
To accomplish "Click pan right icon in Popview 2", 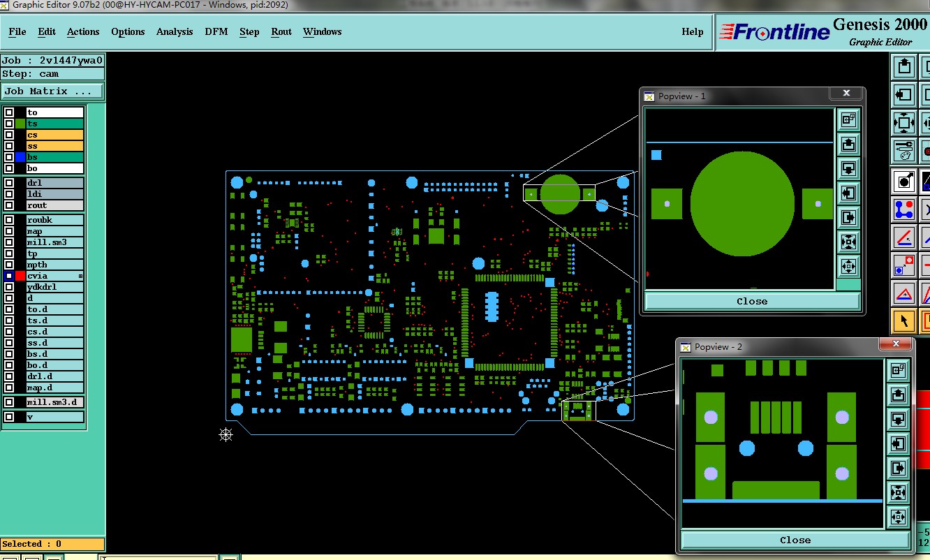I will (x=898, y=468).
